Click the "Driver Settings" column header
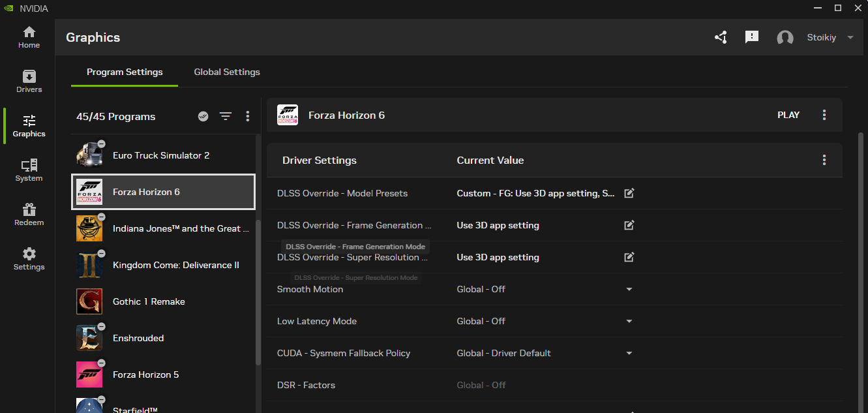Image resolution: width=868 pixels, height=413 pixels. 320,160
